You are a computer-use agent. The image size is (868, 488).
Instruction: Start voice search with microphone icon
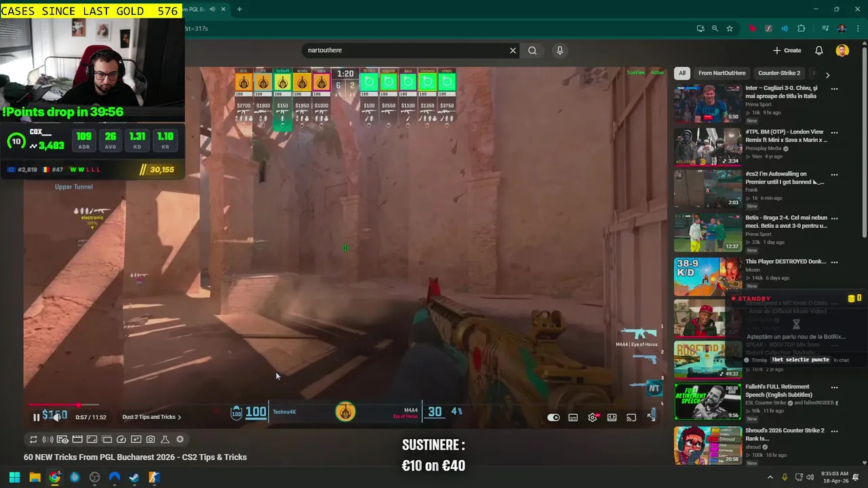tap(559, 50)
